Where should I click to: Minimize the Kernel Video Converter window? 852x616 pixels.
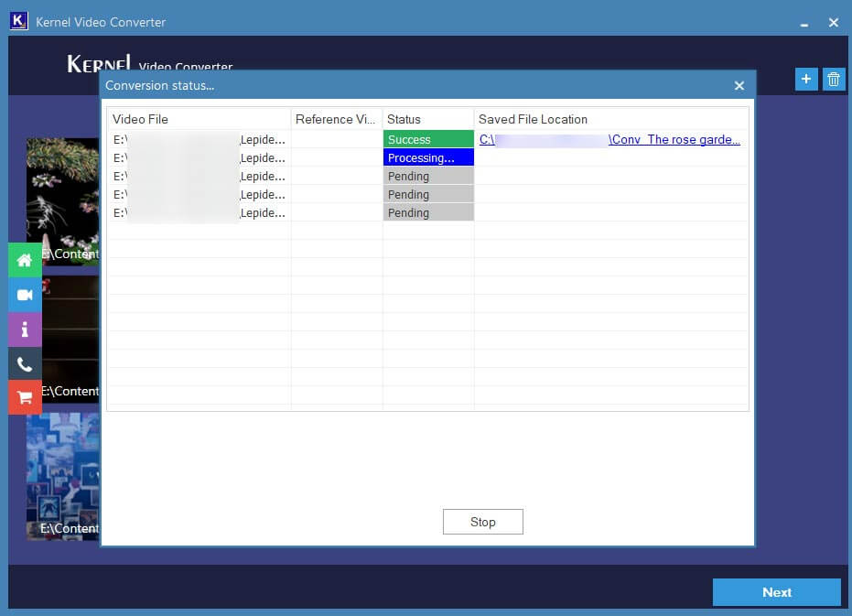(804, 23)
